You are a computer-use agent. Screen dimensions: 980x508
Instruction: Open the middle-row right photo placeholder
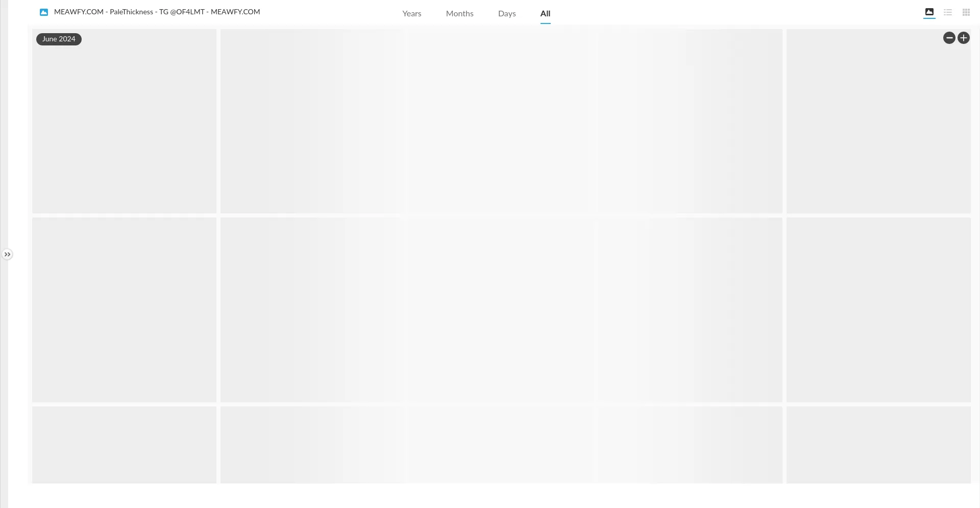878,310
